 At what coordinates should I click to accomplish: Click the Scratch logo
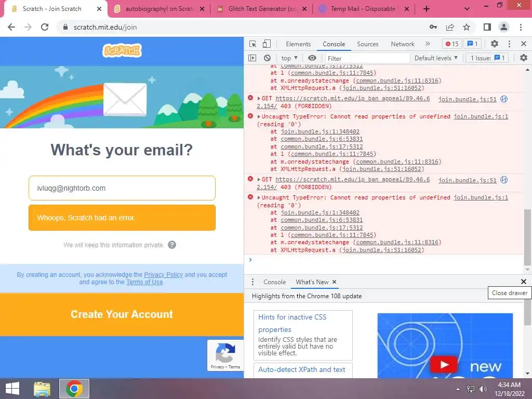point(122,50)
